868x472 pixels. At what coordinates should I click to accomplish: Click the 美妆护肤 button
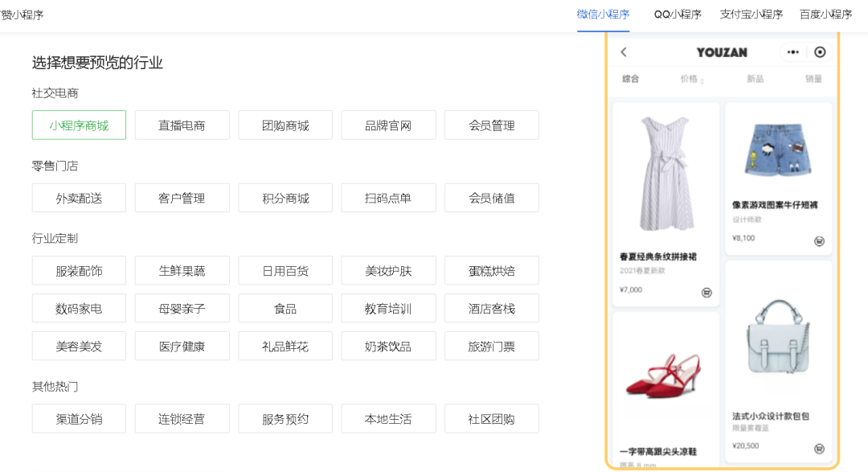[x=388, y=271]
